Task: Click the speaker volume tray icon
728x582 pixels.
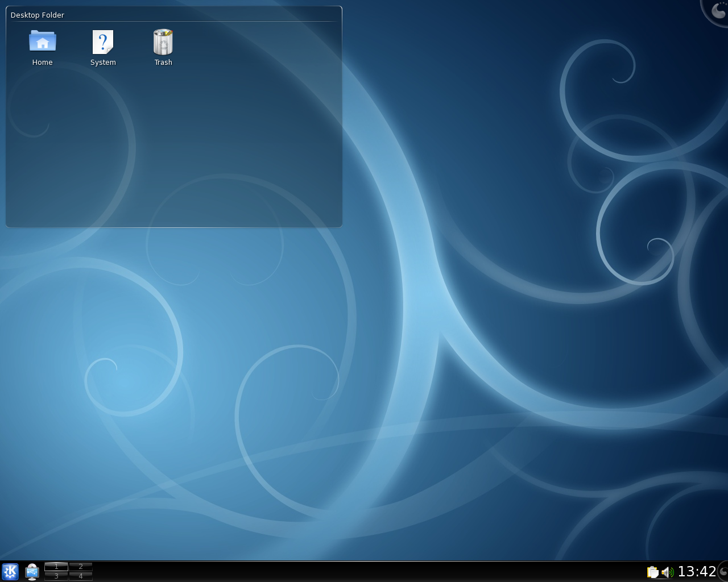Action: click(667, 572)
